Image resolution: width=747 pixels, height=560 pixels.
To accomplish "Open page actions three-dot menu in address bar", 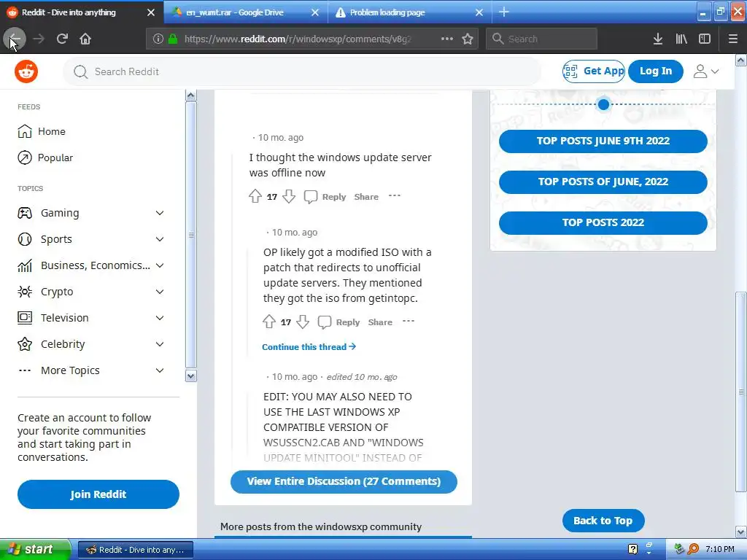I will pyautogui.click(x=447, y=39).
